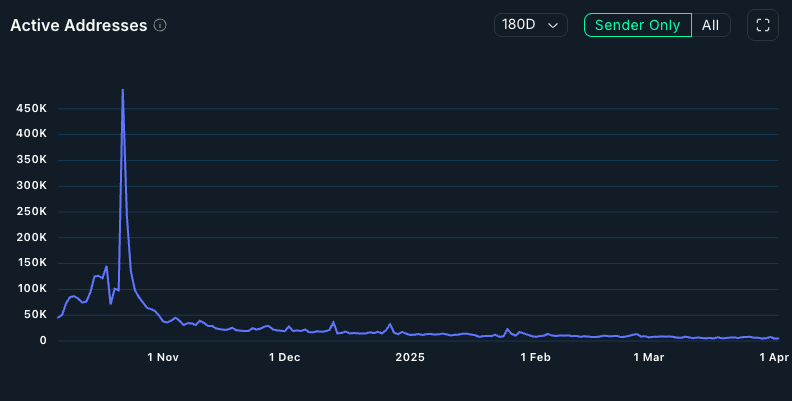Click the 1 Mar date label
The width and height of the screenshot is (792, 401).
(648, 357)
